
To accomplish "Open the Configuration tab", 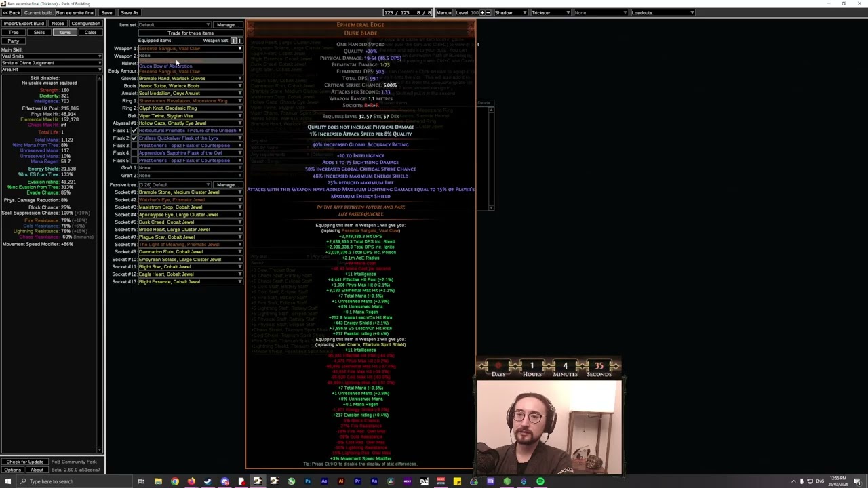I will [86, 24].
